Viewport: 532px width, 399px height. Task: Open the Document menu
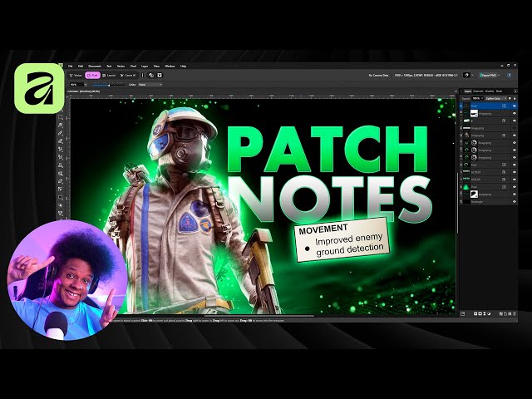tap(95, 66)
